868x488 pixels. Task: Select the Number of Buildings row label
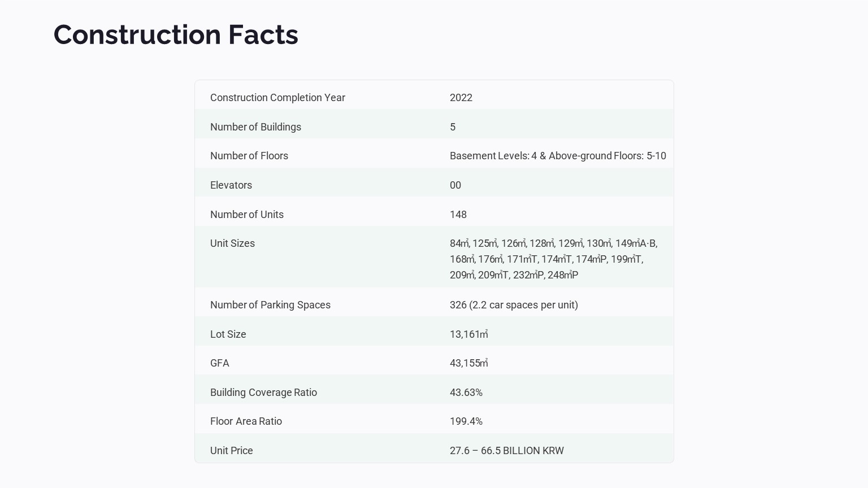[255, 127]
